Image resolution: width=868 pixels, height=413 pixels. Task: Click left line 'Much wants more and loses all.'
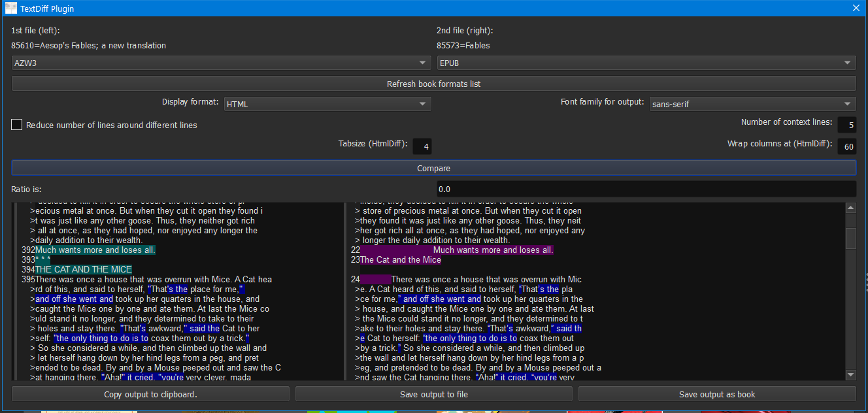95,250
